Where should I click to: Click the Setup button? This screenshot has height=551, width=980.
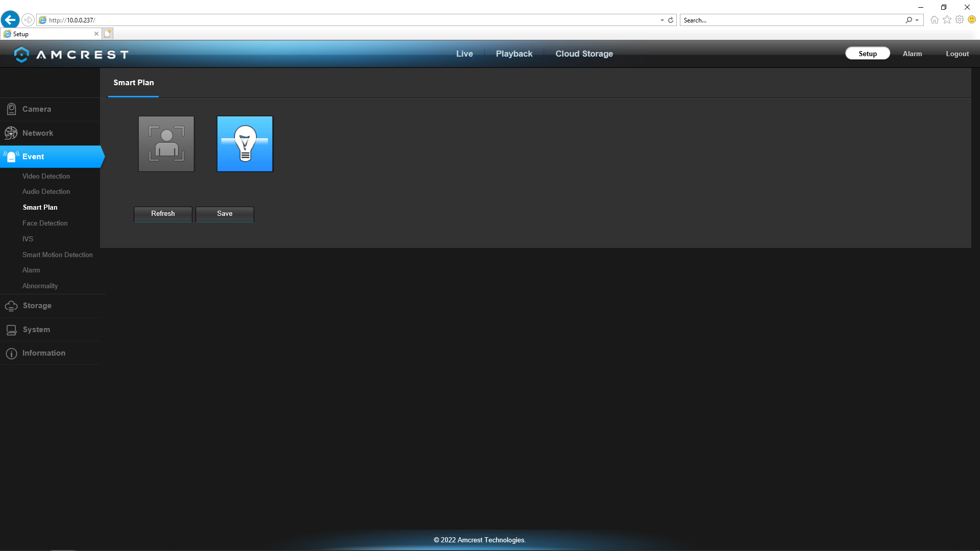(x=868, y=54)
